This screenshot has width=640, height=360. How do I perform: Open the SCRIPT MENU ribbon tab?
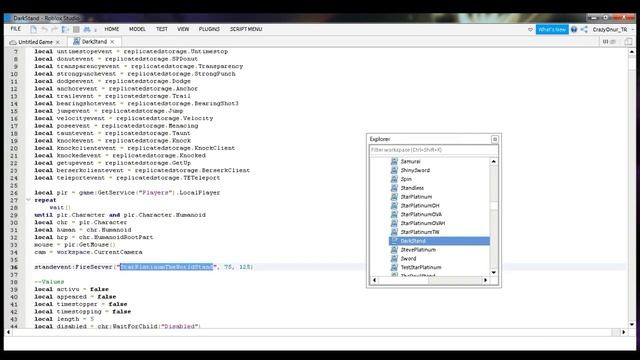246,29
